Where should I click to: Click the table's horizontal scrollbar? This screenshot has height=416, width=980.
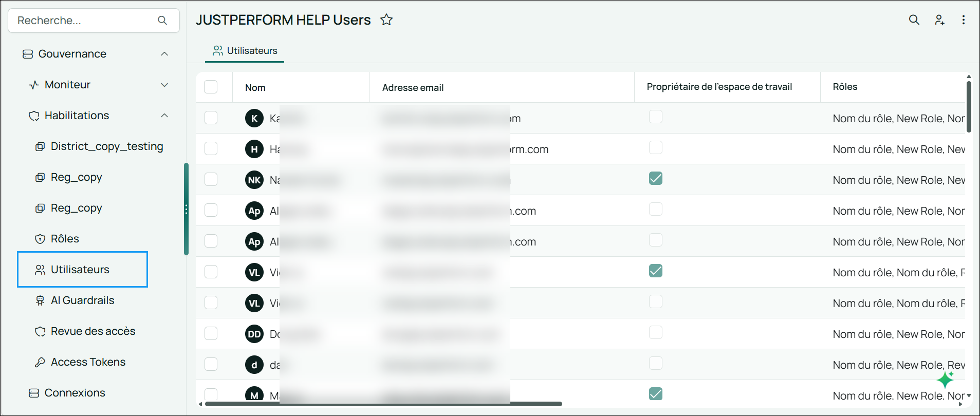(x=383, y=404)
